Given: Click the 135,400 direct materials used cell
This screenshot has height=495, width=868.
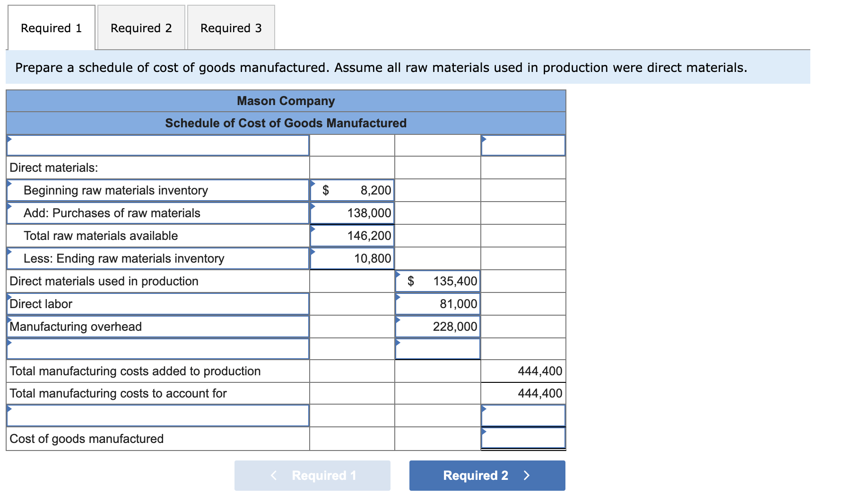Looking at the screenshot, I should click(437, 281).
